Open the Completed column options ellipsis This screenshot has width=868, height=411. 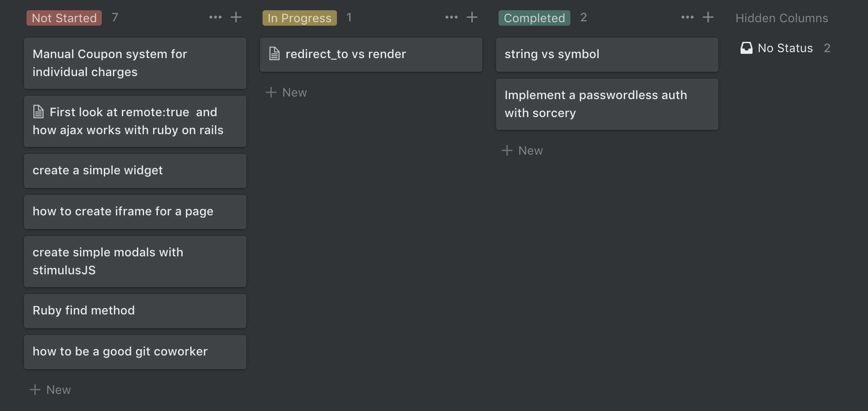pyautogui.click(x=688, y=18)
